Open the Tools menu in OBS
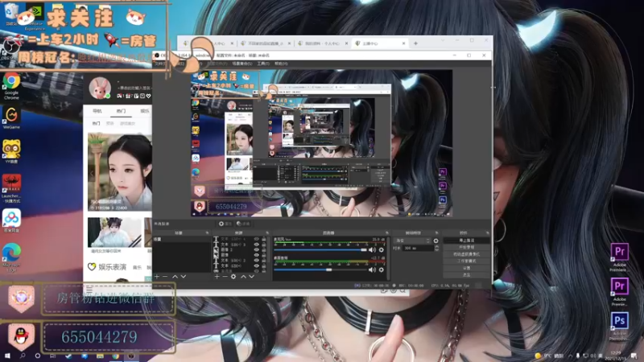Image resolution: width=644 pixels, height=362 pixels. tap(263, 64)
